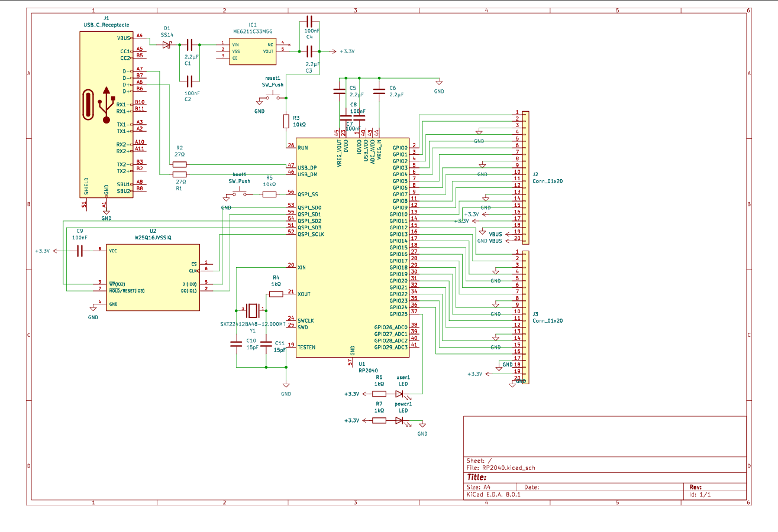Select the boot1 SW_Push switch symbol
778x532 pixels.
click(241, 194)
